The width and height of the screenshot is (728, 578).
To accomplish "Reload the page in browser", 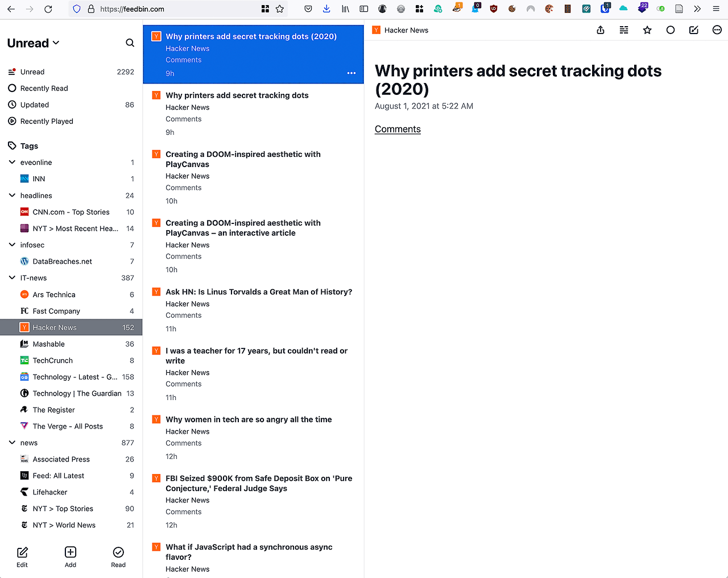I will [x=48, y=9].
